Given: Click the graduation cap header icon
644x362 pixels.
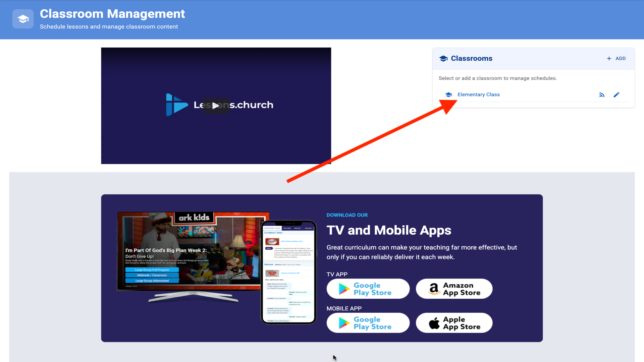Looking at the screenshot, I should coord(23,19).
